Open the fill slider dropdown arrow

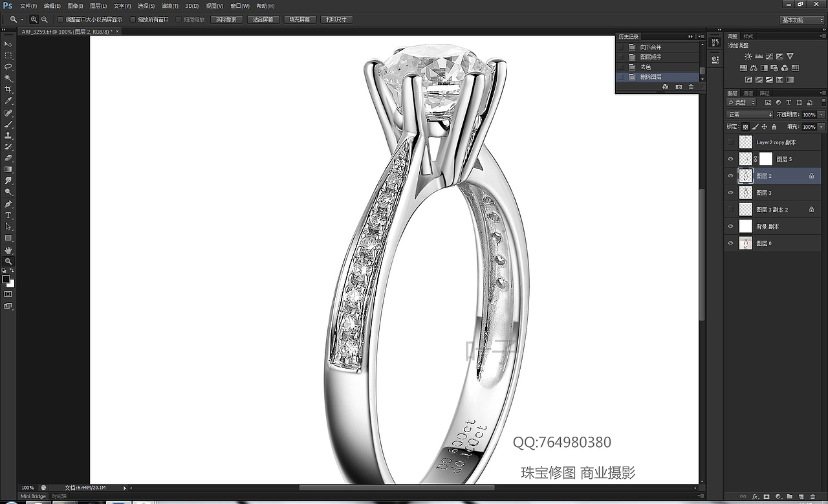tap(821, 127)
